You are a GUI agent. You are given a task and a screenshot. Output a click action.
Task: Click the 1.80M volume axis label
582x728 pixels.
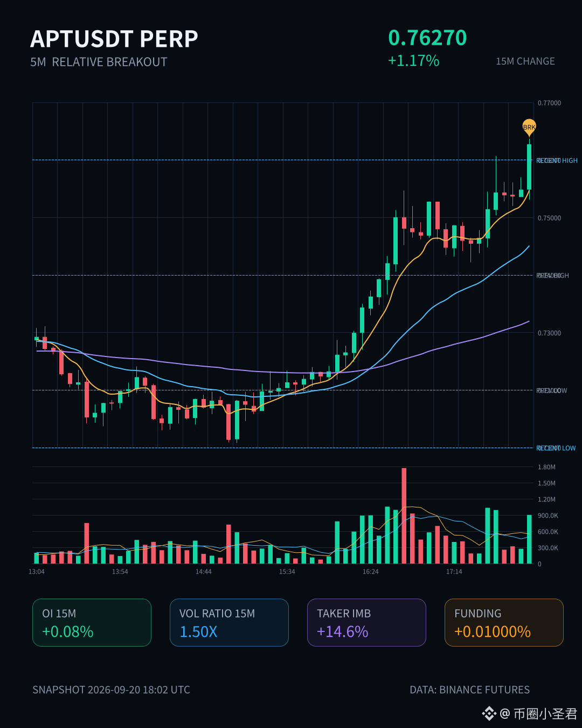coord(546,467)
